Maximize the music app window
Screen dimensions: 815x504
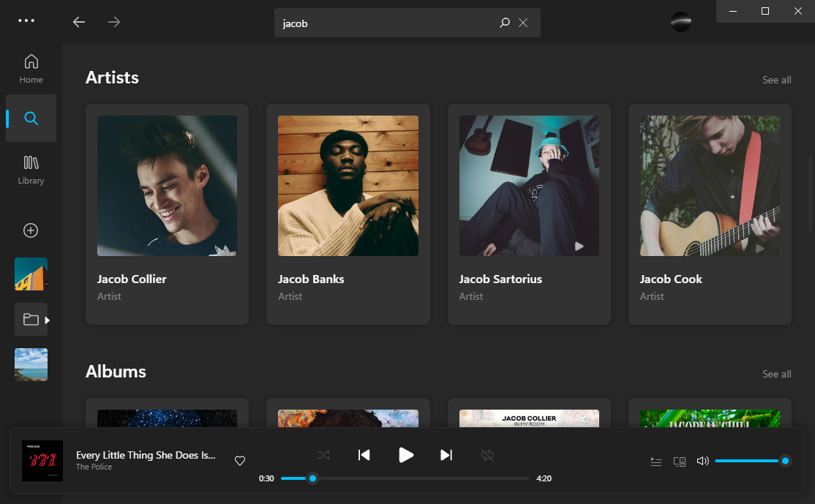(x=765, y=11)
